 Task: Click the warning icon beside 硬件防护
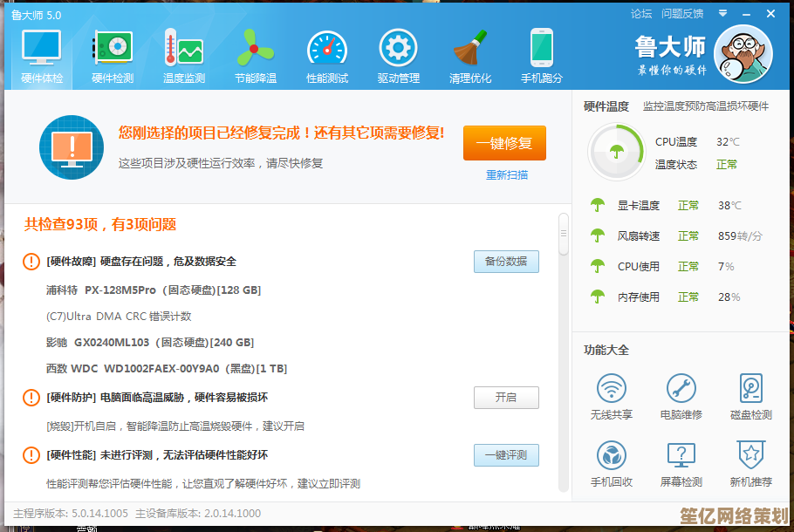[31, 398]
